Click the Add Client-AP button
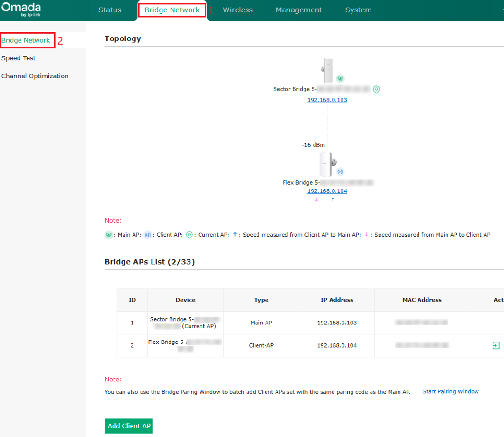The image size is (504, 437). (x=129, y=426)
